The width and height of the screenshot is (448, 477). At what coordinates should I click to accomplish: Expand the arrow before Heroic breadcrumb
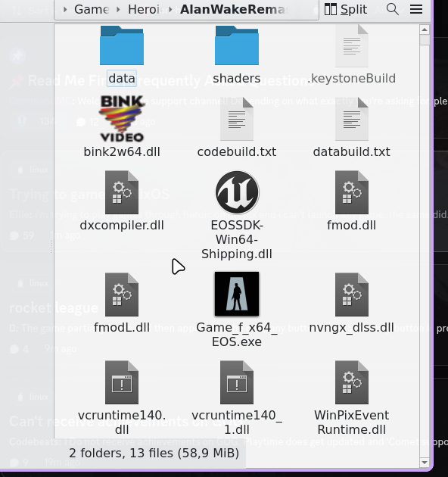point(118,9)
